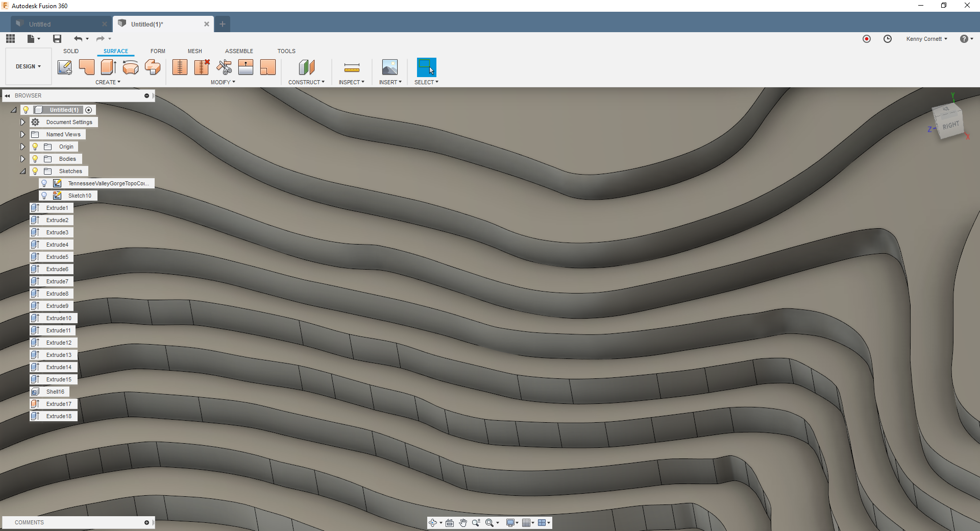Viewport: 980px width, 531px height.
Task: Open the DESIGN workspace dropdown
Action: point(29,66)
